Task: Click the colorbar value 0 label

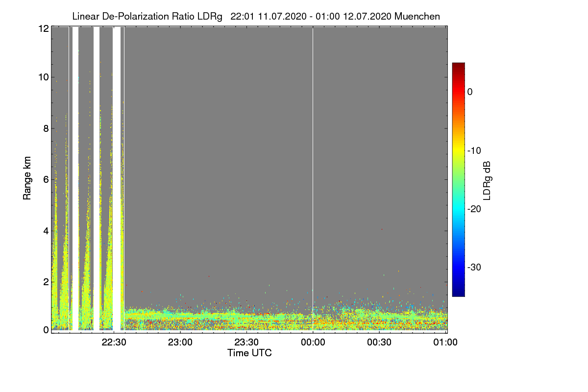Action: [x=470, y=92]
